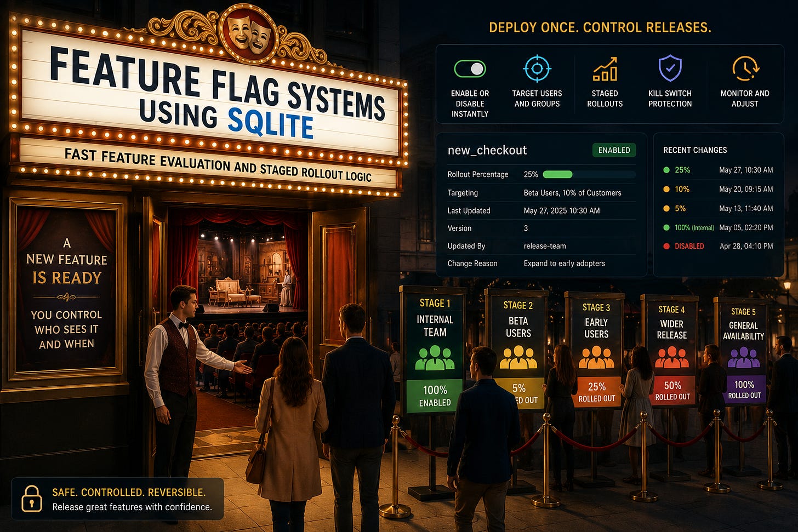Viewport: 798px width, 532px height.
Task: Click the 'STAGED ROLLOUTS' label
Action: (x=605, y=99)
